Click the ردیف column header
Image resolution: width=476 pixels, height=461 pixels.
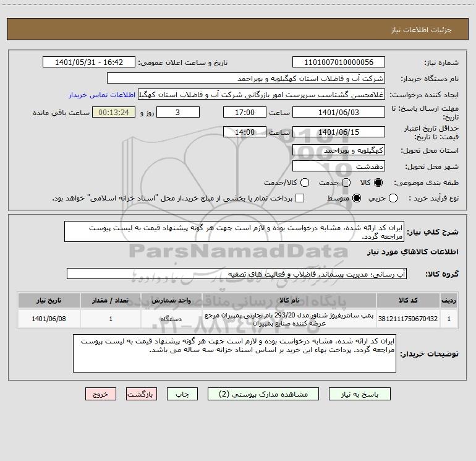pos(449,301)
